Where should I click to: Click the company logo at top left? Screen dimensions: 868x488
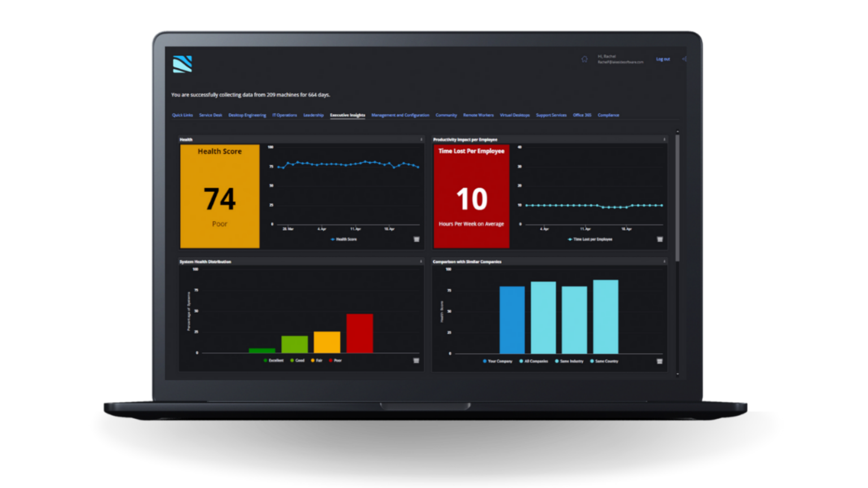(x=184, y=64)
